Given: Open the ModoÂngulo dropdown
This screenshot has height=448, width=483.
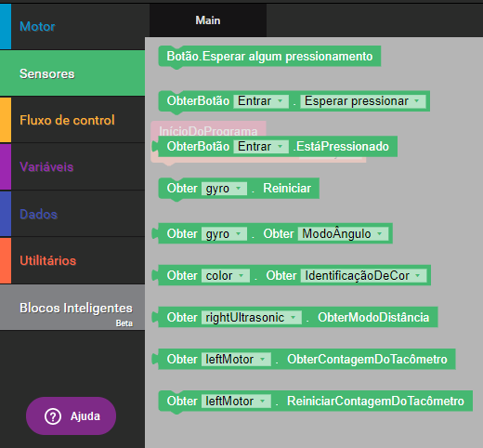Looking at the screenshot, I should coord(343,234).
